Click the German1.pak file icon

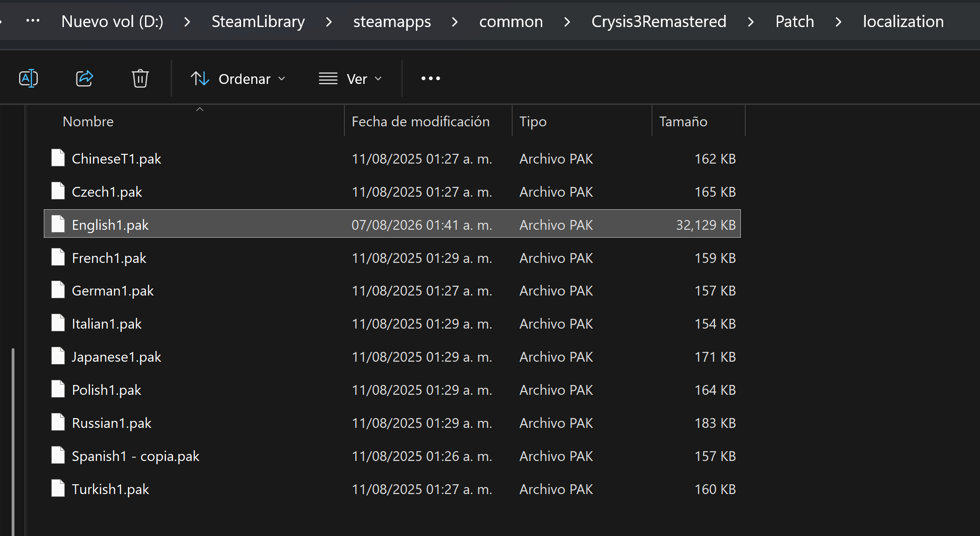58,289
